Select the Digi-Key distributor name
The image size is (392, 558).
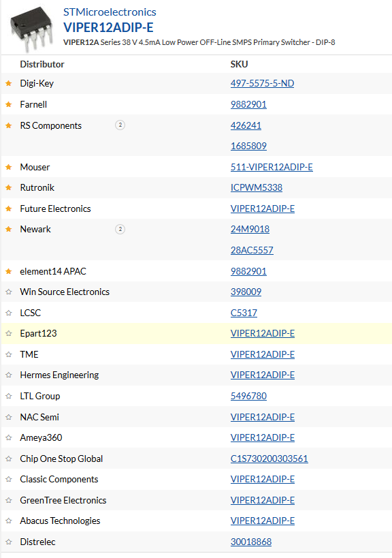(x=37, y=83)
